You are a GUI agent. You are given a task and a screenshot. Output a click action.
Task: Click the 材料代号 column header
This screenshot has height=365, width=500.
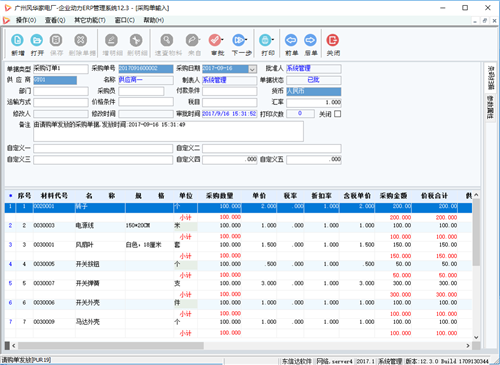pos(54,196)
